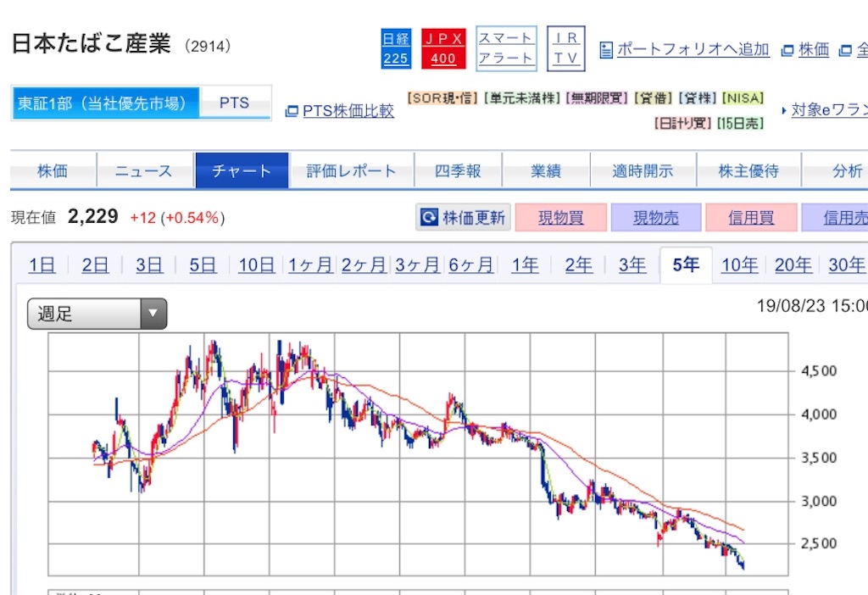
Task: Set chart period to 20年
Action: 793,265
